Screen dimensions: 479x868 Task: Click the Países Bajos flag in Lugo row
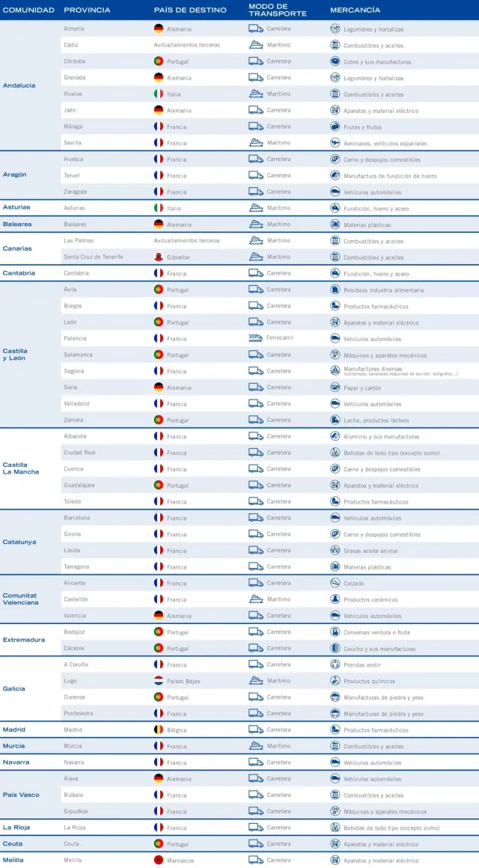(158, 681)
